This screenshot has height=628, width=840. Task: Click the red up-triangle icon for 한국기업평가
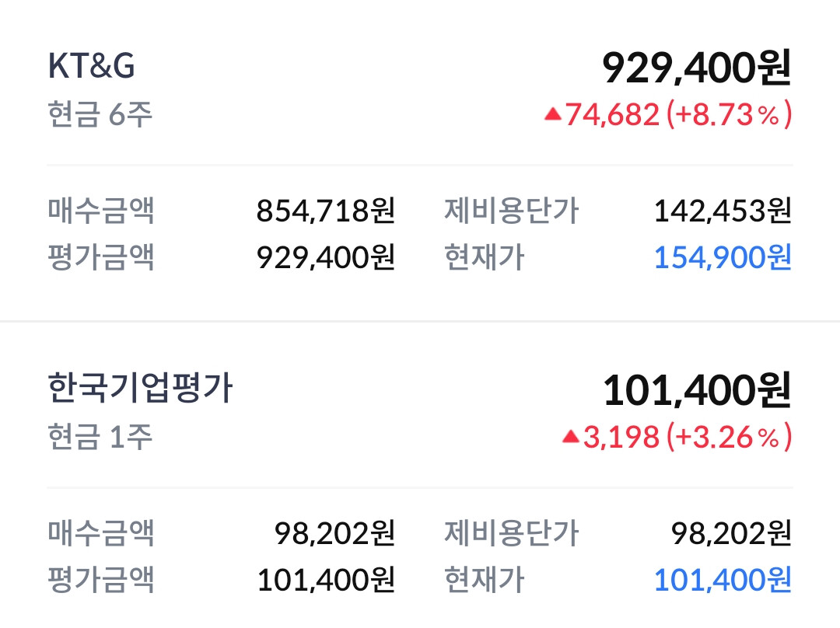click(x=570, y=438)
